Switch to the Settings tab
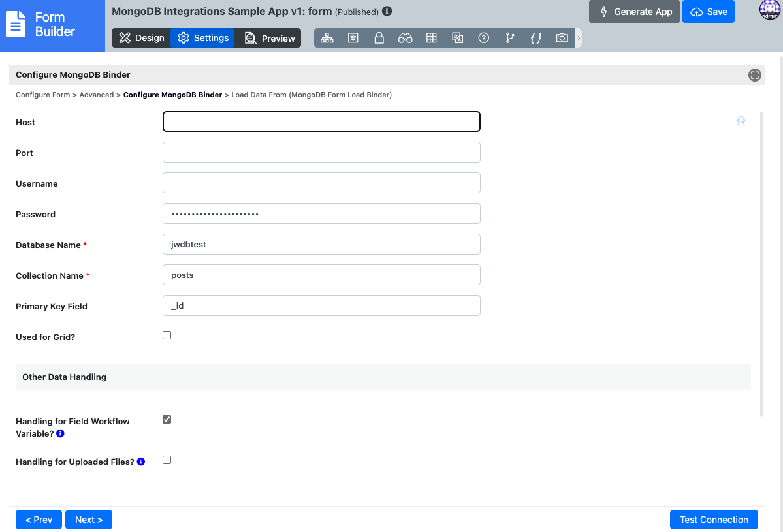The width and height of the screenshot is (783, 532). pos(202,38)
